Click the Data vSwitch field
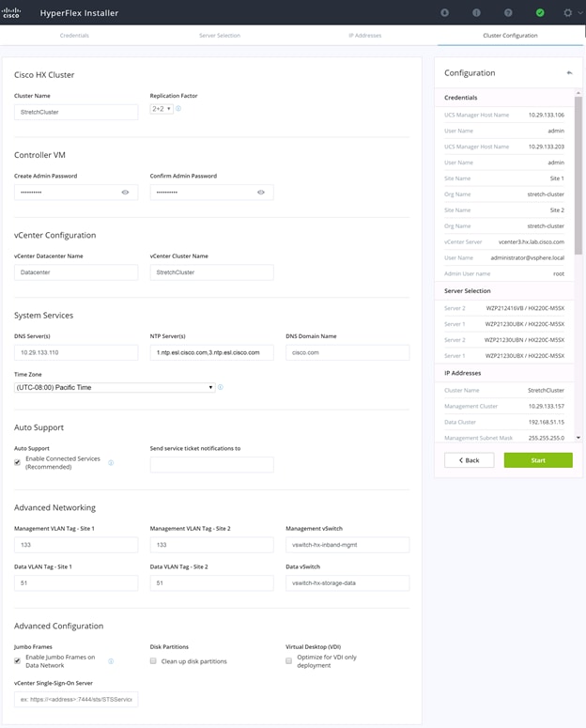586x728 pixels. pyautogui.click(x=347, y=582)
